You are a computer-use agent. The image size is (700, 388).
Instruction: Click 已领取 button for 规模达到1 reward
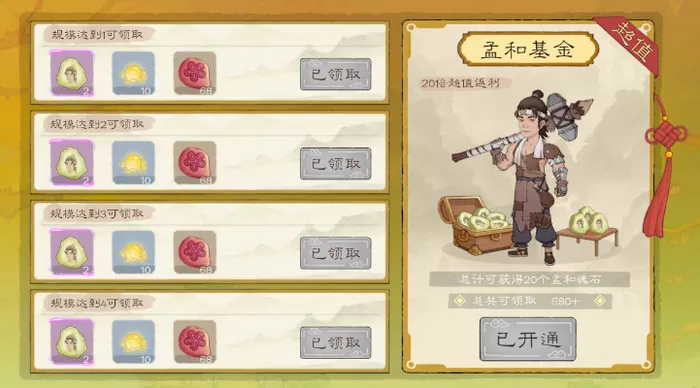[336, 74]
